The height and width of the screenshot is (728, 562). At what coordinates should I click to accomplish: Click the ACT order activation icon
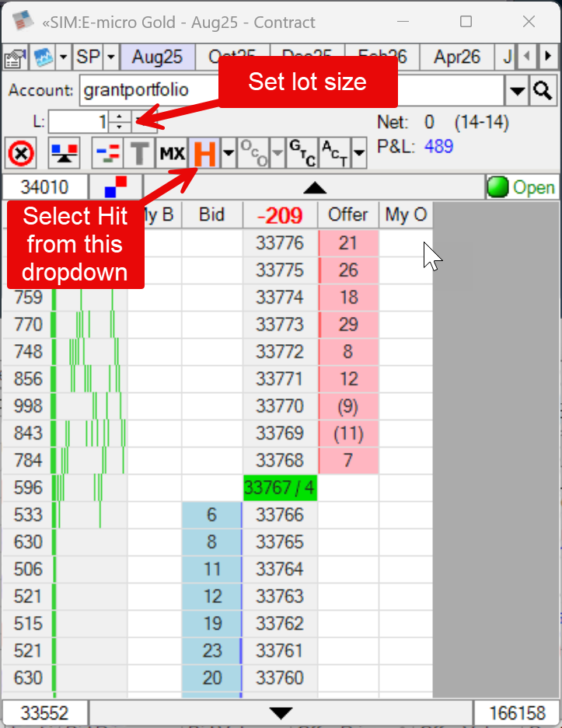(334, 153)
